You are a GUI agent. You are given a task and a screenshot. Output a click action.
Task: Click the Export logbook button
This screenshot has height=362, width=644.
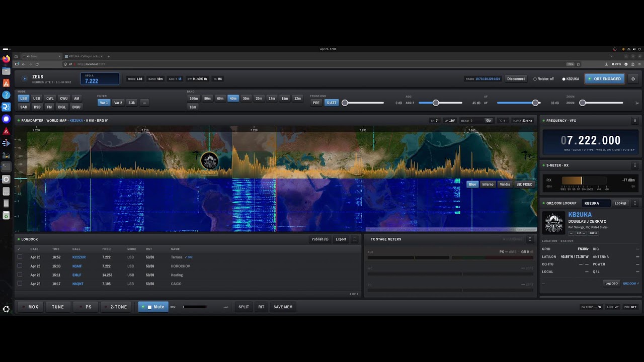coord(341,239)
